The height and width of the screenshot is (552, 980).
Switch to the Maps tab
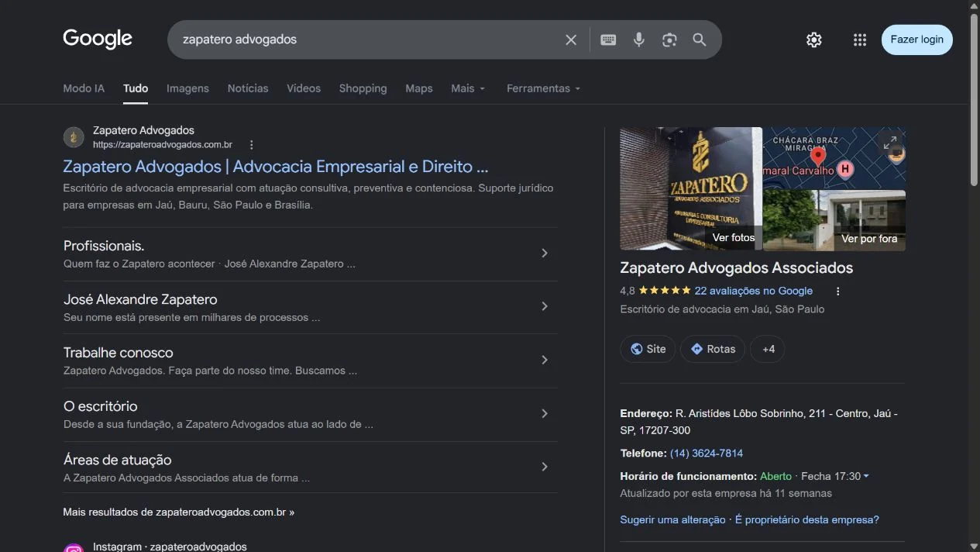click(419, 88)
